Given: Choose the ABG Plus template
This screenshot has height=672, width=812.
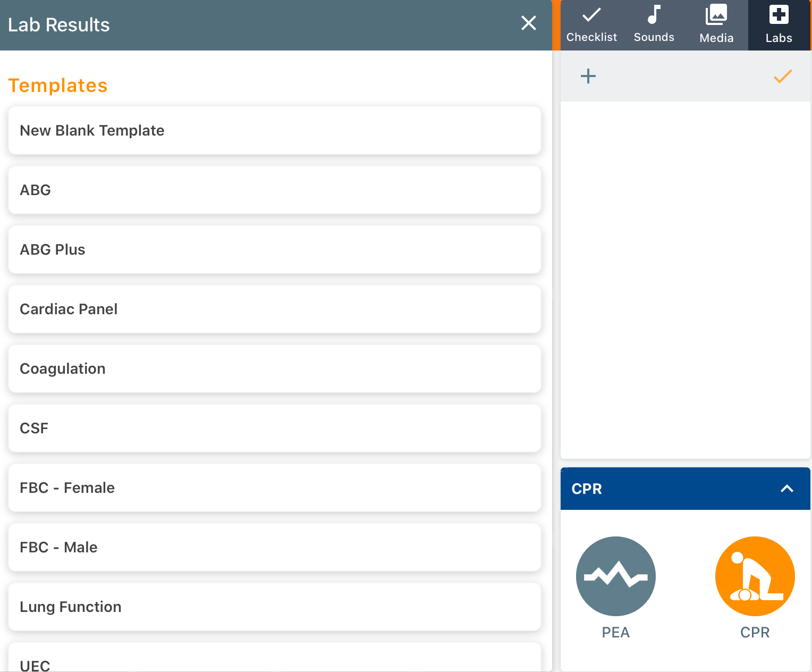Looking at the screenshot, I should (x=274, y=249).
